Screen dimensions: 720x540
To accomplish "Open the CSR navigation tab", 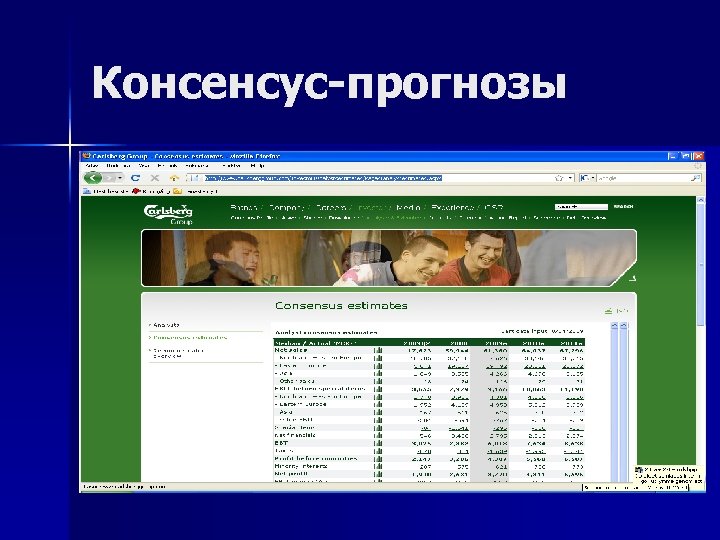I will coord(494,208).
